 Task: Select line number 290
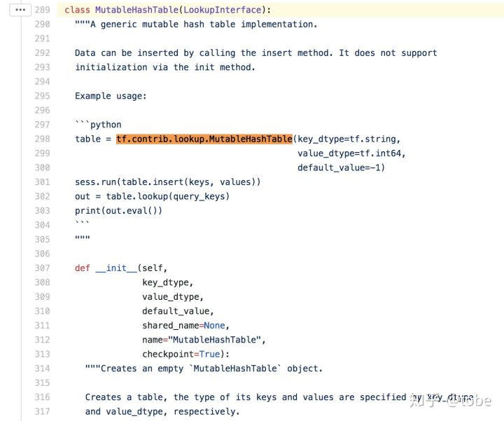43,25
